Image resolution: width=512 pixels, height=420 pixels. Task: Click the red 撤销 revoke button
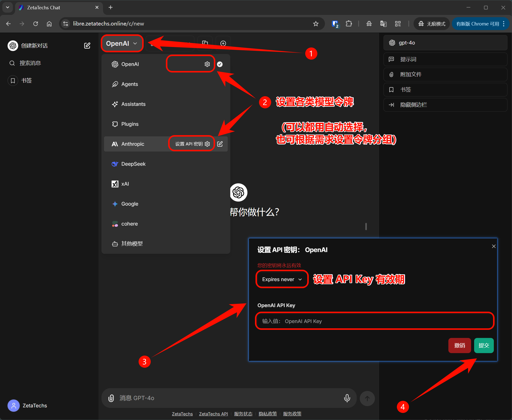point(459,345)
